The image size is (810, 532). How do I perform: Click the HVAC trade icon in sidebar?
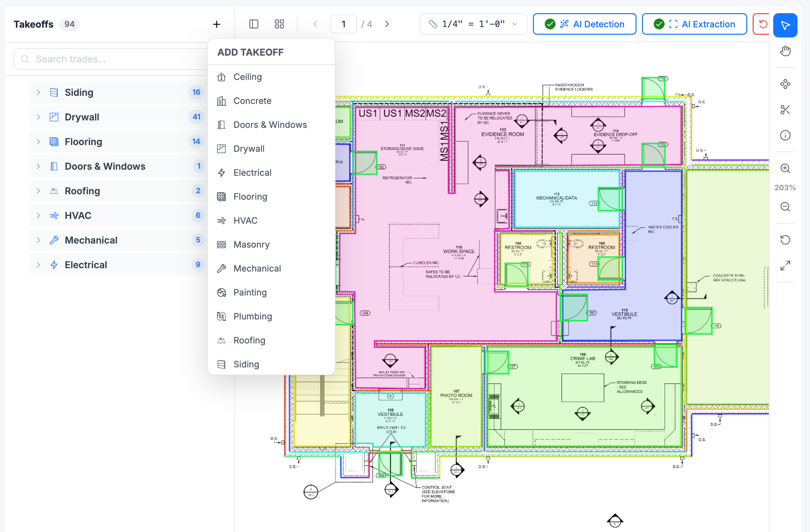pos(54,215)
